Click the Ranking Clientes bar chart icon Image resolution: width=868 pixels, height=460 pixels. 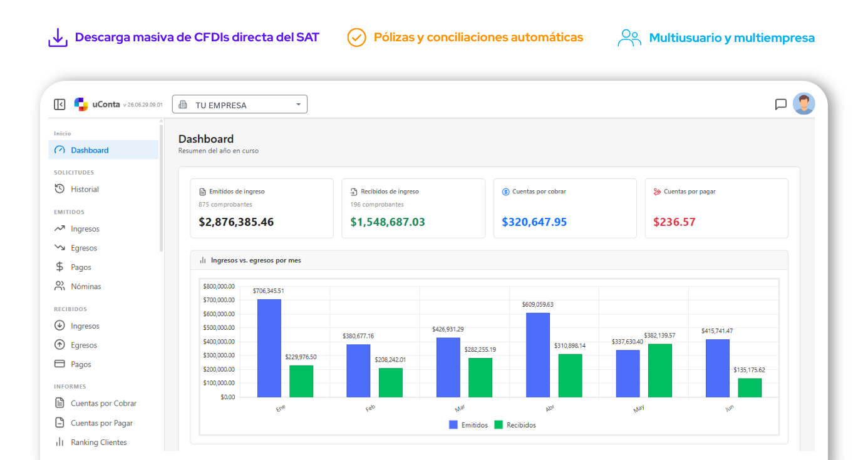point(59,442)
